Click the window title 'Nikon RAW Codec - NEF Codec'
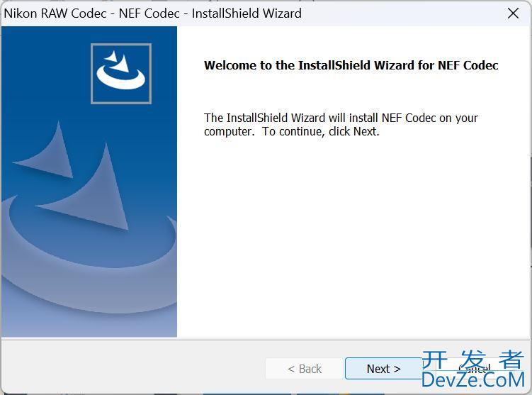 (x=91, y=13)
